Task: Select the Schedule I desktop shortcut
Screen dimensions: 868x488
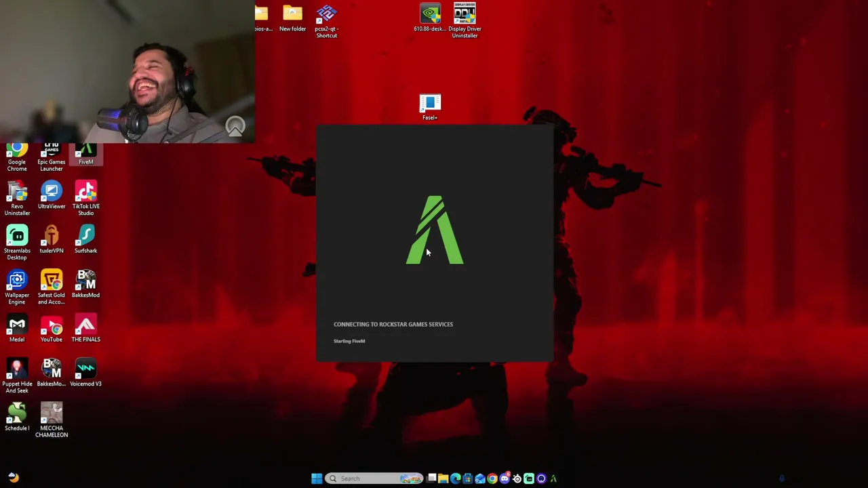Action: [17, 418]
